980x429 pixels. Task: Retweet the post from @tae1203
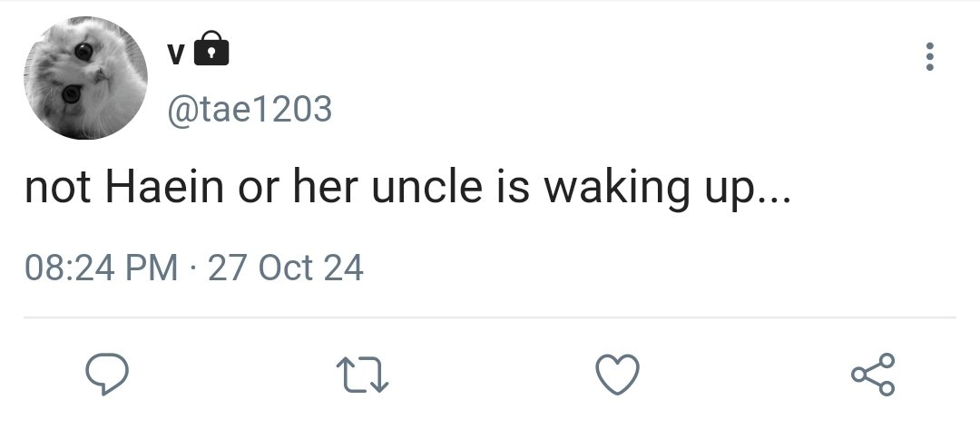pyautogui.click(x=362, y=375)
